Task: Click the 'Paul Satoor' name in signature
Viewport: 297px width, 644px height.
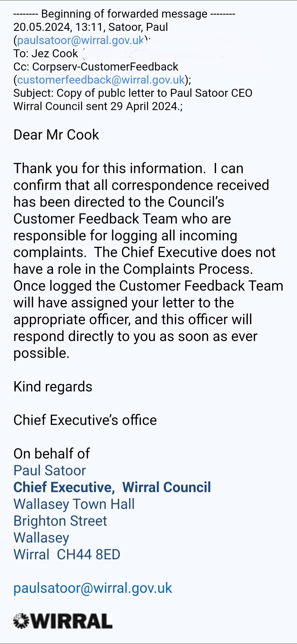Action: [50, 470]
